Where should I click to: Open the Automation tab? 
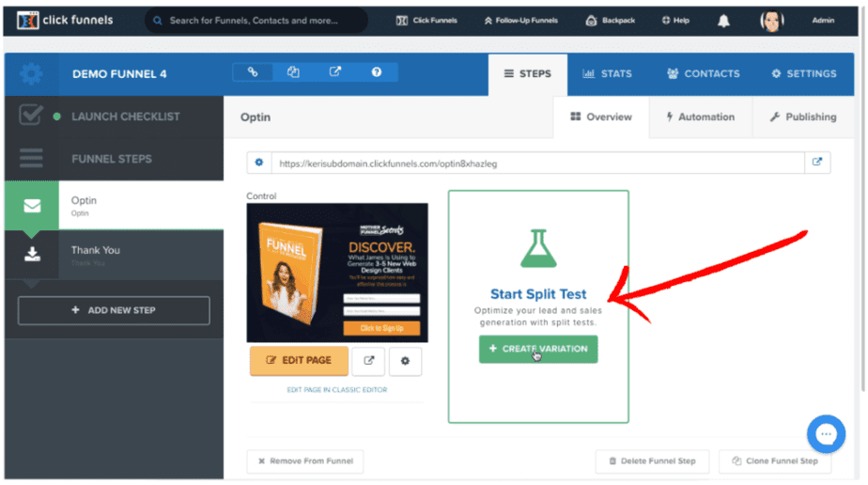(x=701, y=117)
